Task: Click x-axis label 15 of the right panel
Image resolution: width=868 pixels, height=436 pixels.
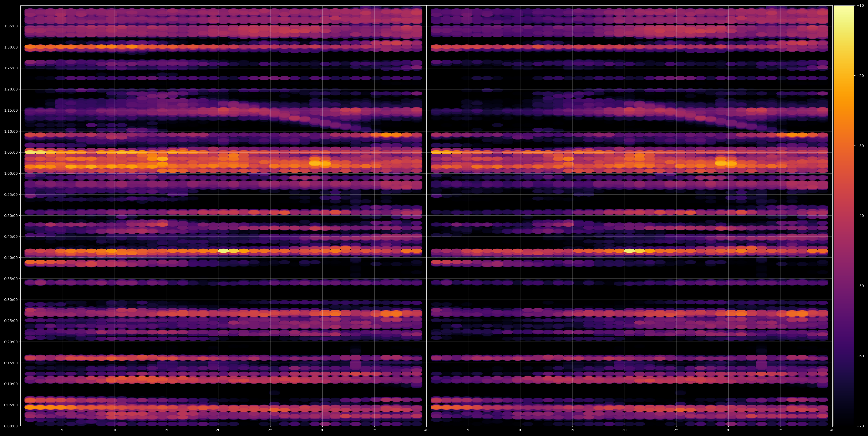Action: point(572,430)
